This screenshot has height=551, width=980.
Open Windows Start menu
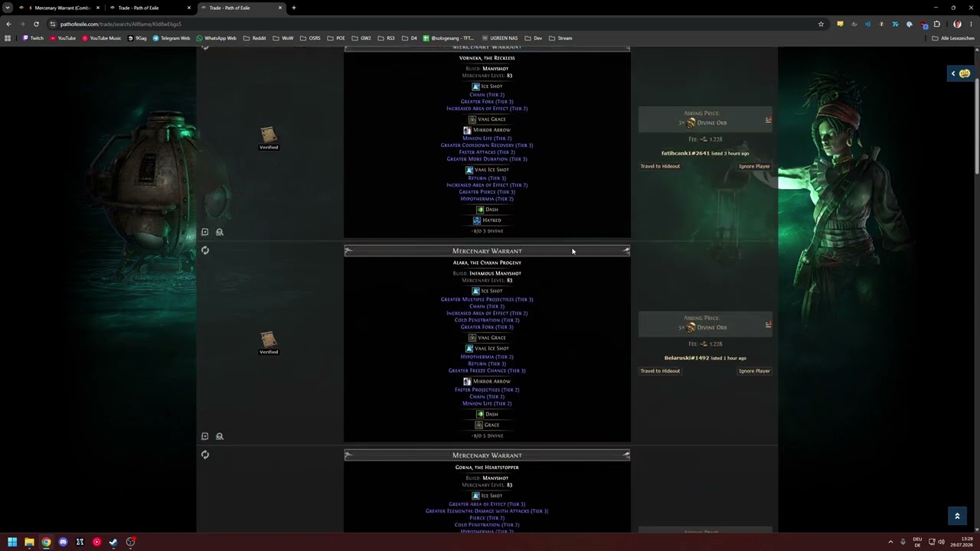(12, 542)
